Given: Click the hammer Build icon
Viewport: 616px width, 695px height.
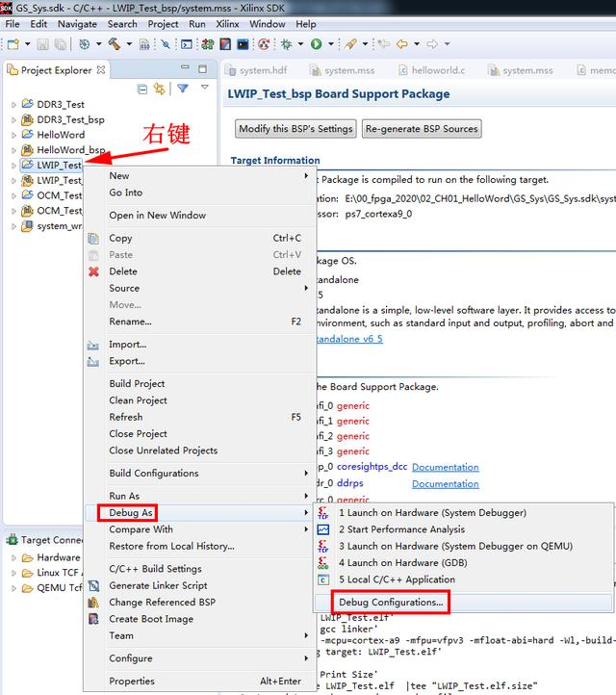Looking at the screenshot, I should pyautogui.click(x=115, y=44).
